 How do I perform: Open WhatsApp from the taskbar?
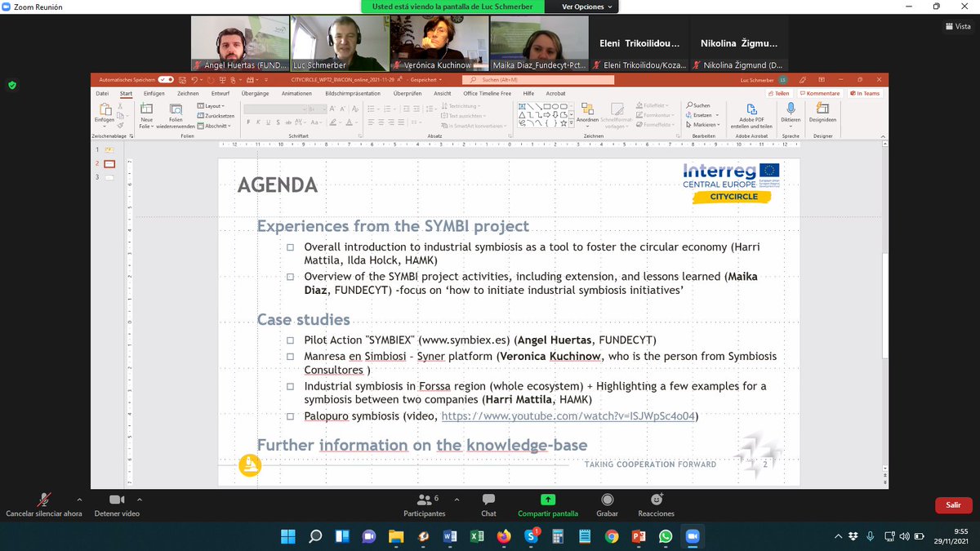665,536
